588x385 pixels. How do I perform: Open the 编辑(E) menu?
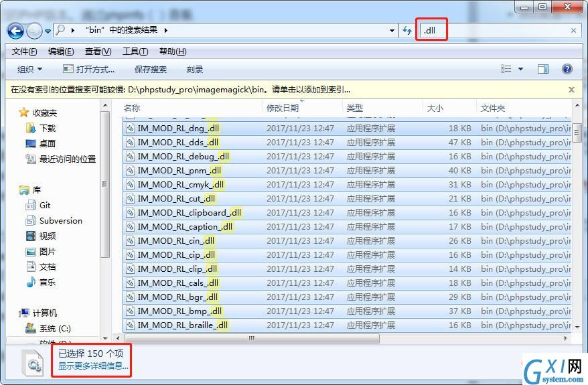coord(61,52)
